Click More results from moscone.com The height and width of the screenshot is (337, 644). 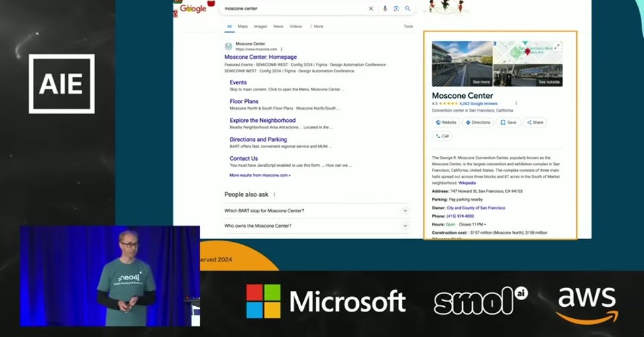click(x=260, y=175)
